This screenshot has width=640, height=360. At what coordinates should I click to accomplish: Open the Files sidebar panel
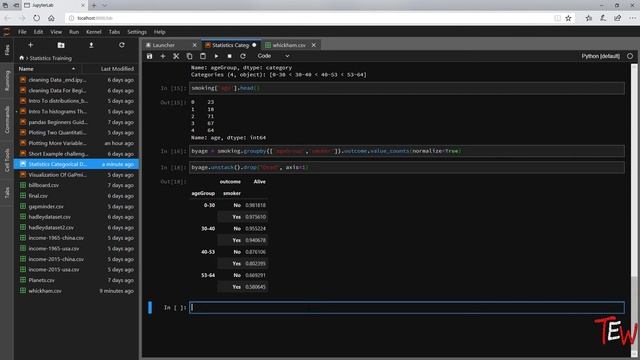pos(7,50)
